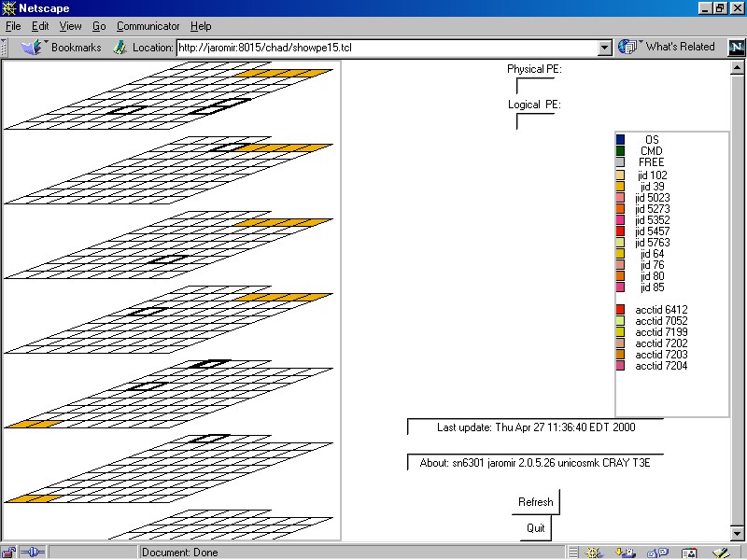Click the jid 76 color swatch

click(x=620, y=265)
